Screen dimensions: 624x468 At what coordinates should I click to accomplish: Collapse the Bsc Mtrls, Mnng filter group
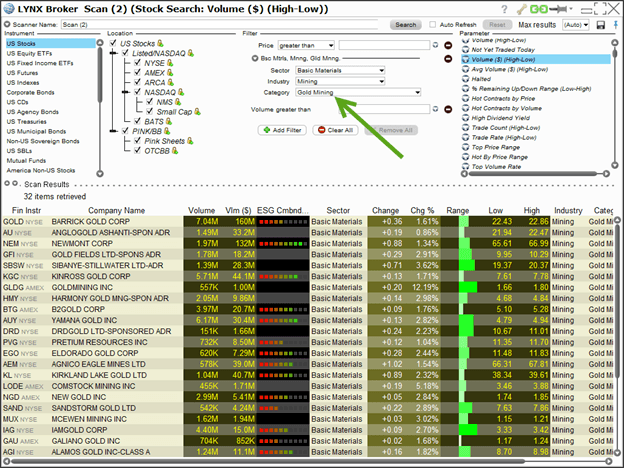pyautogui.click(x=255, y=58)
